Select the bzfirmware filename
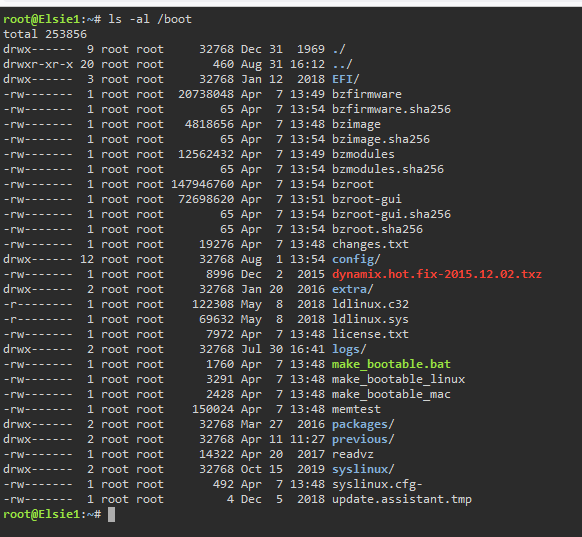 coord(367,94)
